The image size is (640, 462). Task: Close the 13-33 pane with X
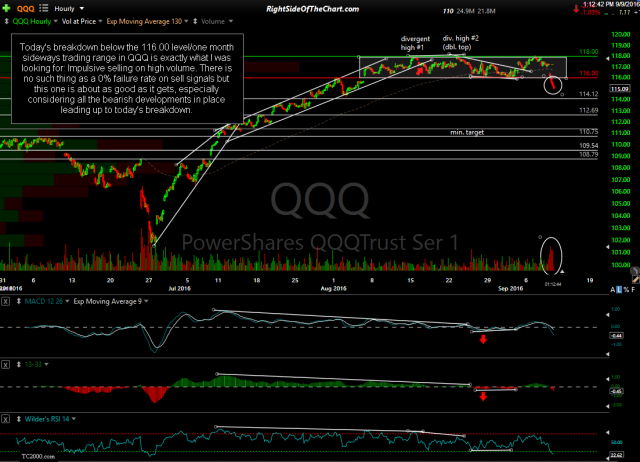click(5, 364)
